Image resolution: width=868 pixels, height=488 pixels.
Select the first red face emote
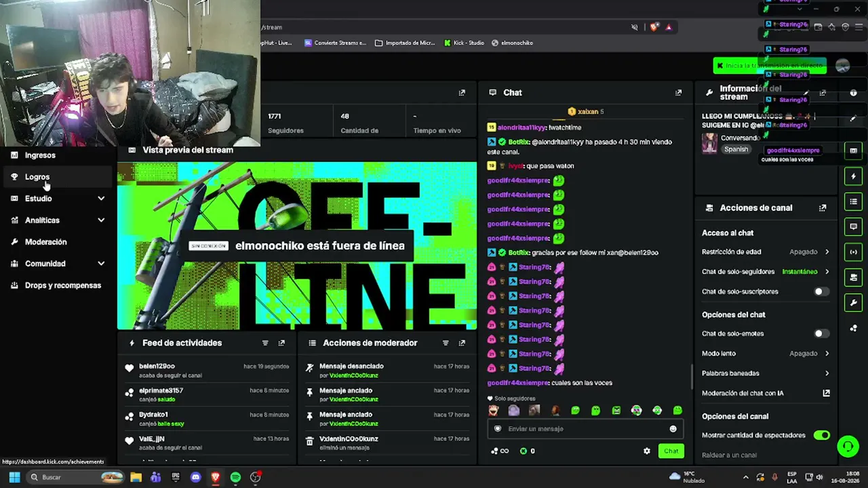[x=493, y=411]
